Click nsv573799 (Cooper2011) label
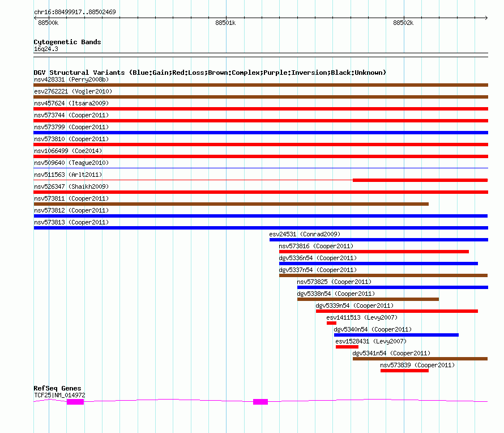This screenshot has width=504, height=433. (x=71, y=127)
